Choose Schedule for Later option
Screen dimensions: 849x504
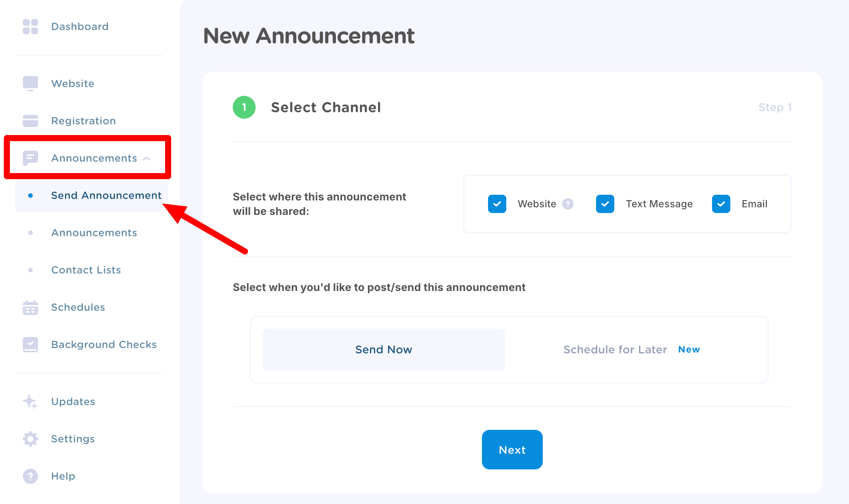[x=615, y=350]
